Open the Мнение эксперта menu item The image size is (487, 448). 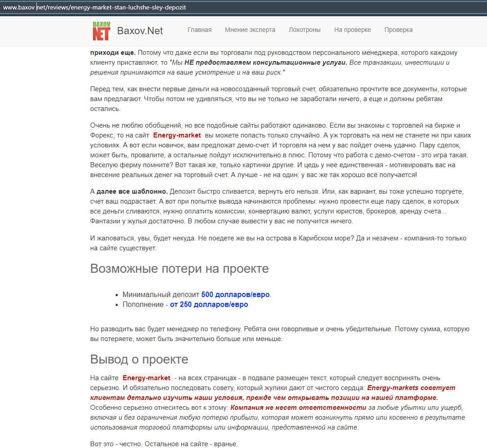click(250, 30)
